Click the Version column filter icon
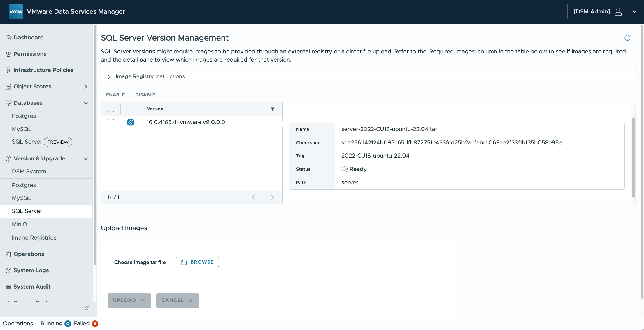Screen dimensions: 644x330 tap(273, 109)
